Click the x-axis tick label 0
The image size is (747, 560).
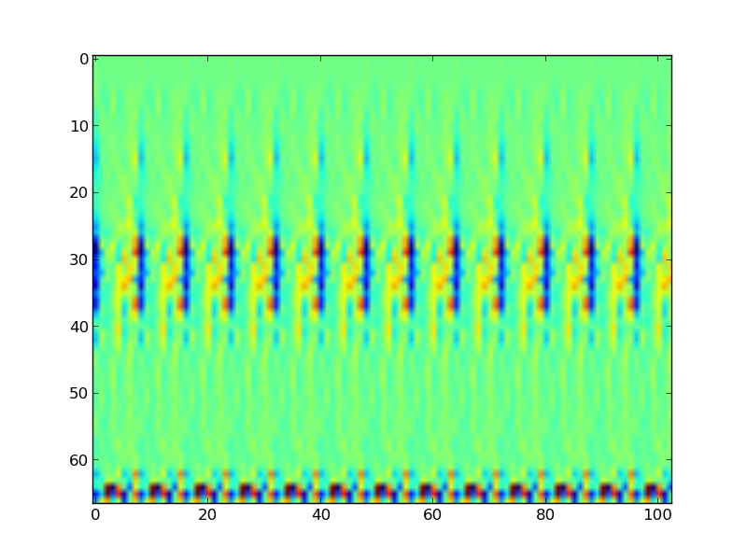click(95, 514)
